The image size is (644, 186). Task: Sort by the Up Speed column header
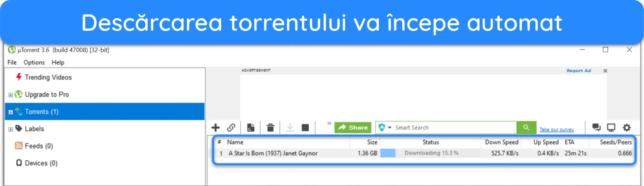pyautogui.click(x=541, y=142)
